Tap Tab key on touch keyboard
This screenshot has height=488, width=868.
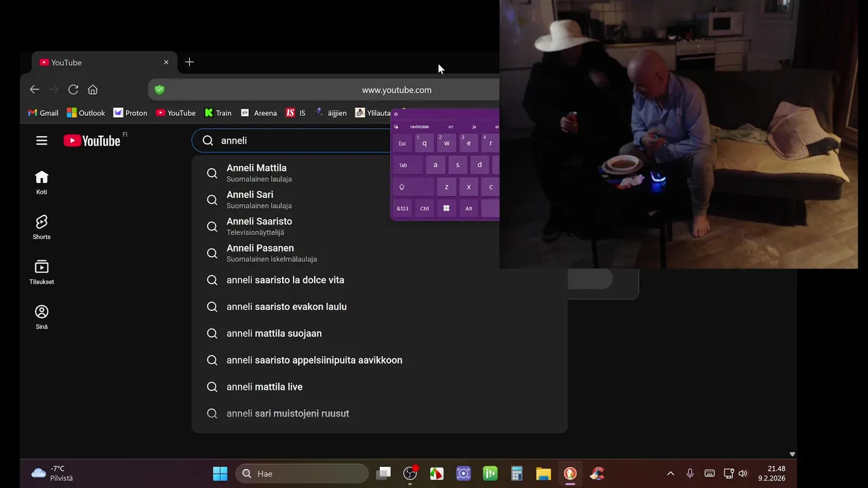pyautogui.click(x=408, y=165)
